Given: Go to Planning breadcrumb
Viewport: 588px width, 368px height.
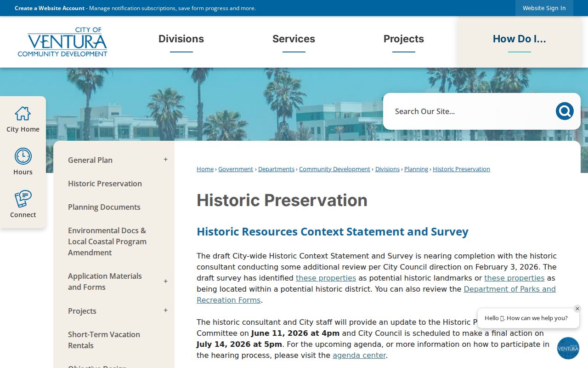Looking at the screenshot, I should pos(416,169).
